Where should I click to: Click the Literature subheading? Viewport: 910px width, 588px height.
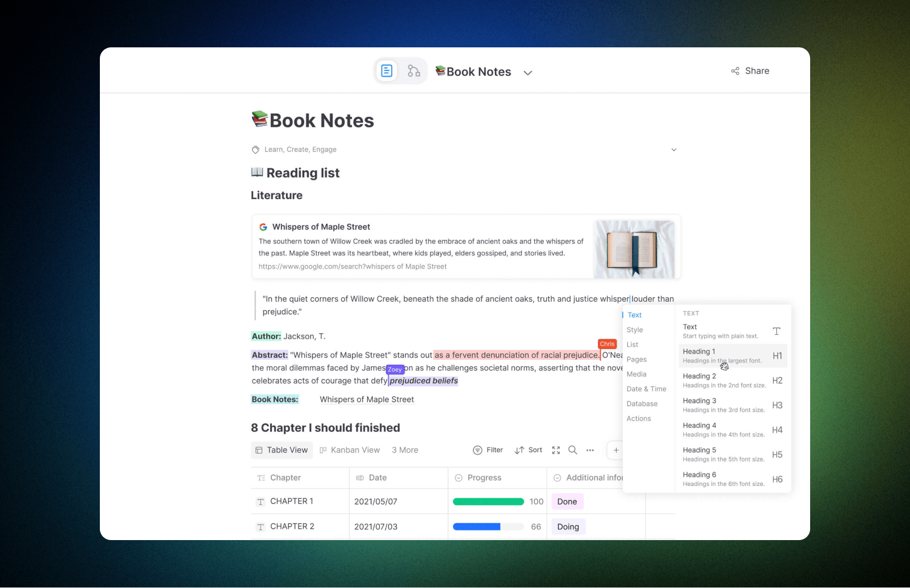point(276,195)
